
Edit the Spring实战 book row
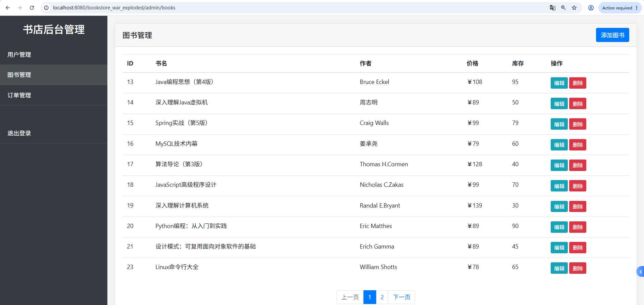(559, 124)
